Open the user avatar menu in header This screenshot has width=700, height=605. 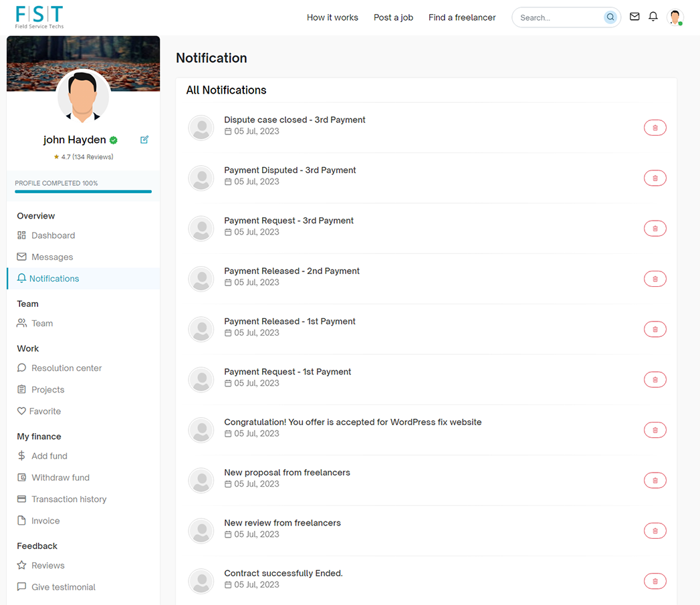(x=675, y=17)
